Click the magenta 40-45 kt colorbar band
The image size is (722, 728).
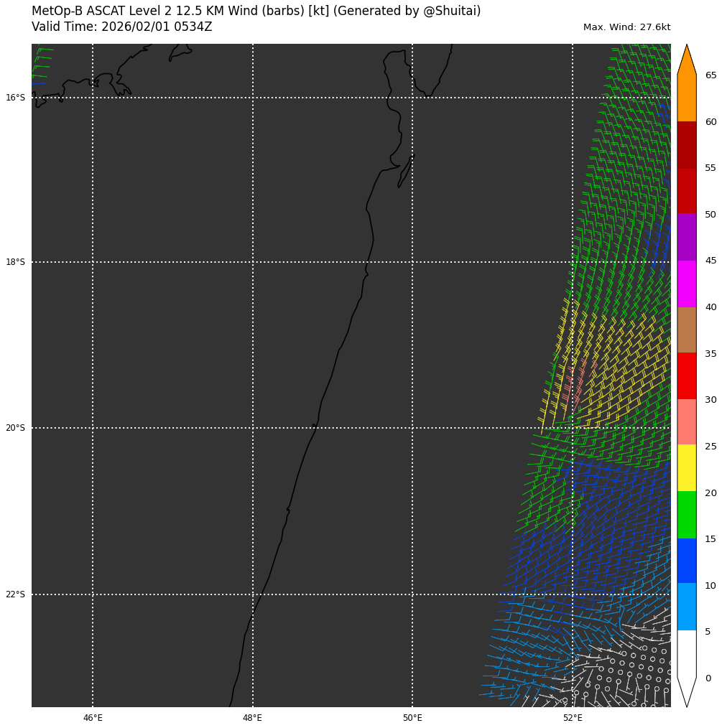pos(686,284)
